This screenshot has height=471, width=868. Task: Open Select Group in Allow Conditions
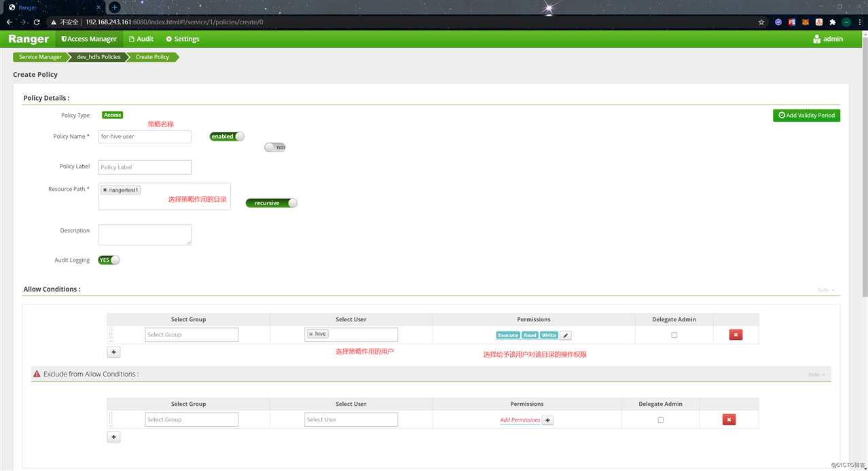(x=192, y=334)
